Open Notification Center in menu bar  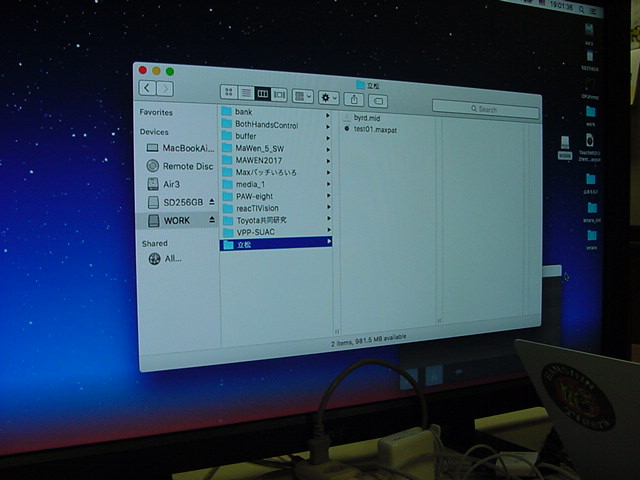point(594,11)
